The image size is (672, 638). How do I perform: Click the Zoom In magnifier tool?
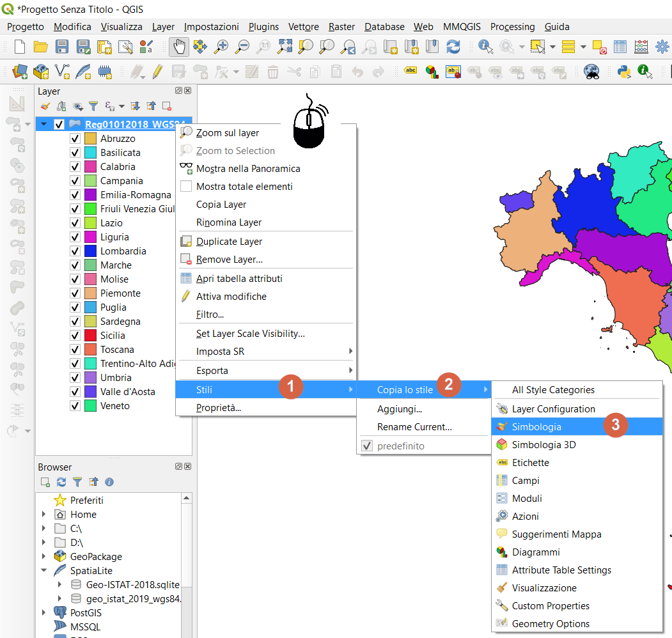pyautogui.click(x=221, y=47)
